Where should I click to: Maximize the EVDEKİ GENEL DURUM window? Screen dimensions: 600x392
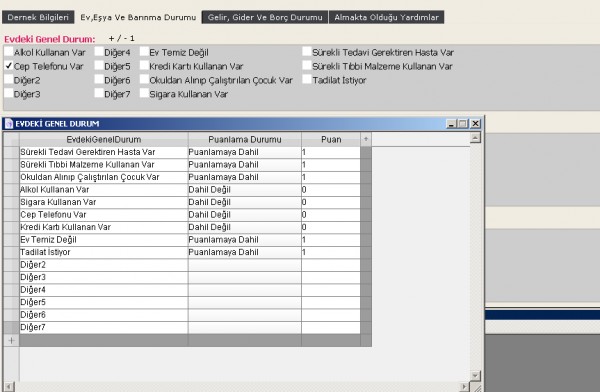[x=463, y=124]
